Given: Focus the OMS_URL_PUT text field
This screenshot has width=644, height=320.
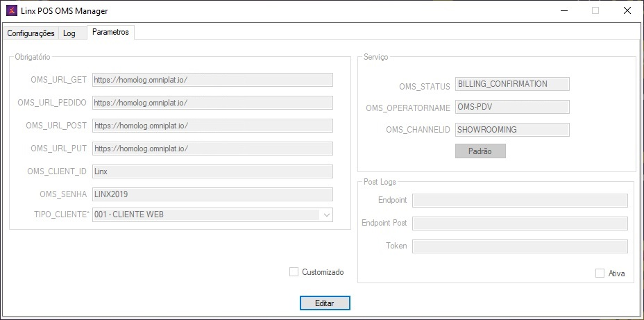Looking at the screenshot, I should click(x=212, y=149).
